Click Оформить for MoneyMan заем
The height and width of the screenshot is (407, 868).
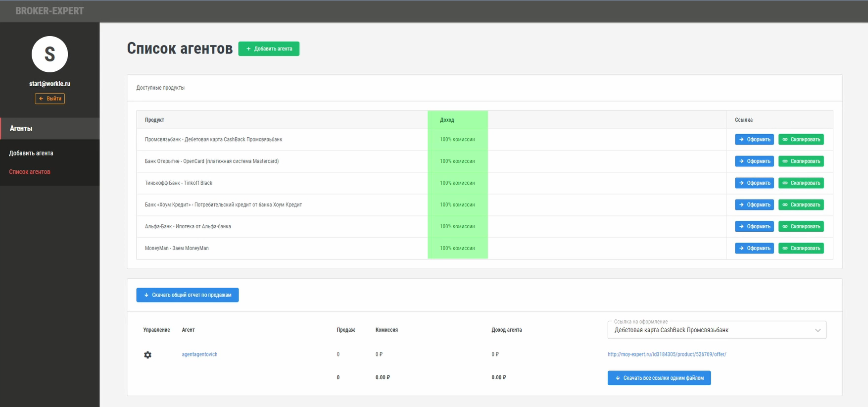click(754, 249)
